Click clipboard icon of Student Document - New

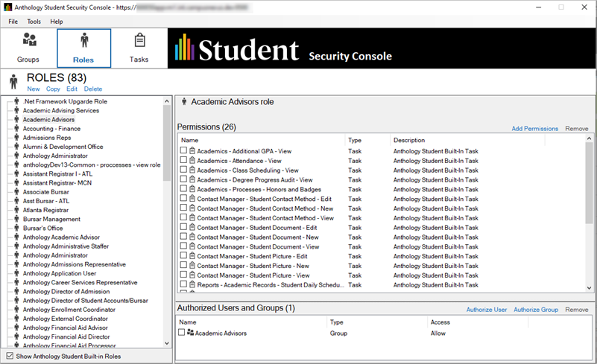[192, 237]
